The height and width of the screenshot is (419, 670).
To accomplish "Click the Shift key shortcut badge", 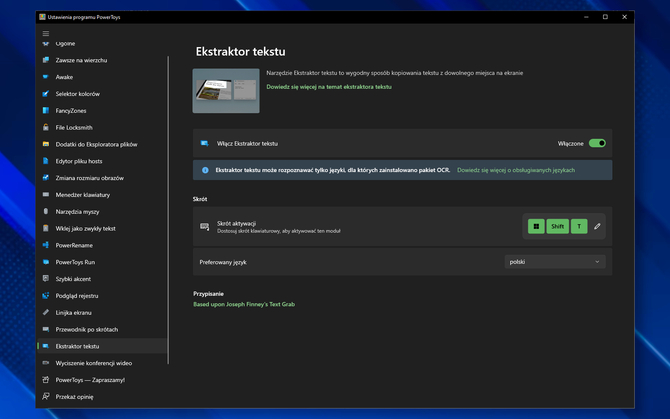I will (x=557, y=226).
